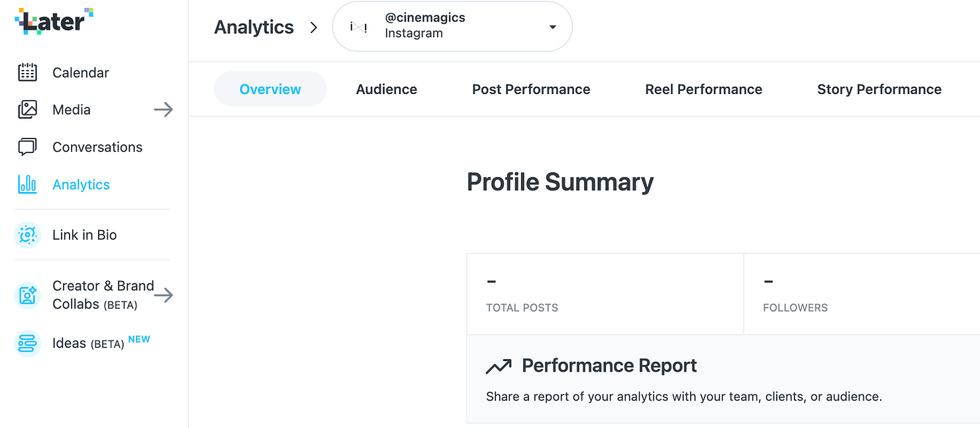Click the Performance Report trend arrow icon
The width and height of the screenshot is (980, 428).
(499, 366)
